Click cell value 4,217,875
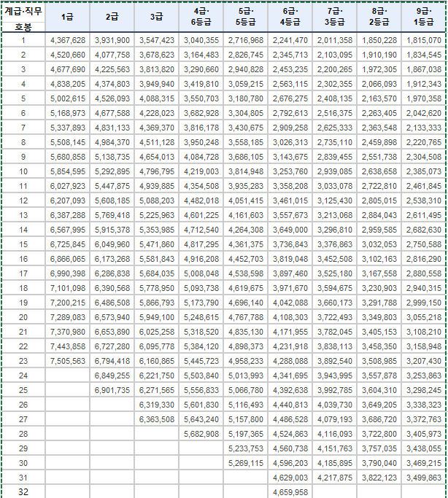This screenshot has height=498, width=448. (334, 478)
